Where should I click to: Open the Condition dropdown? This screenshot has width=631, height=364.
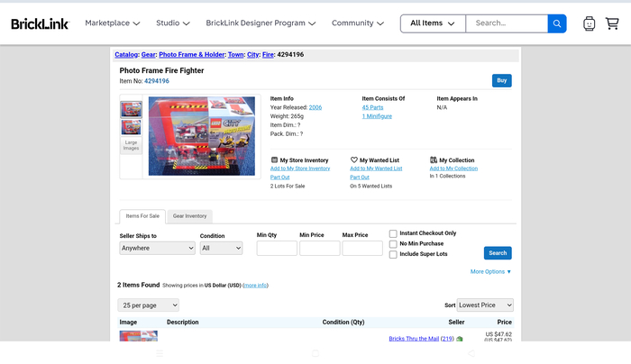[222, 248]
